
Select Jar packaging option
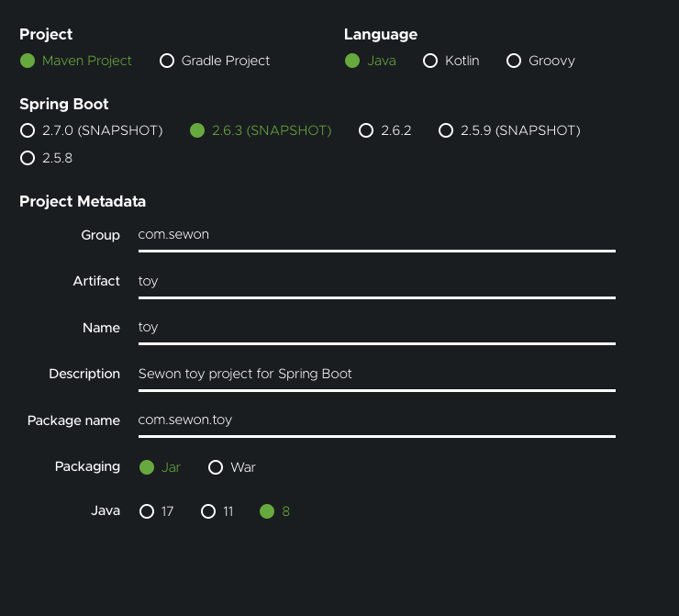click(147, 467)
